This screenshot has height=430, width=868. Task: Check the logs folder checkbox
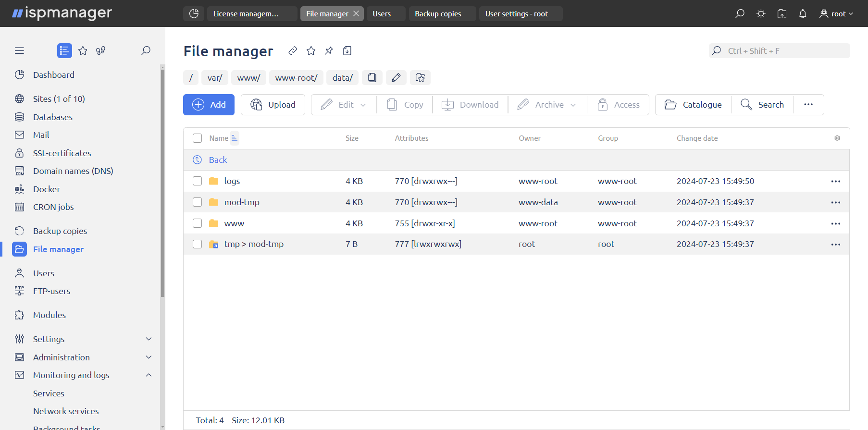(197, 181)
